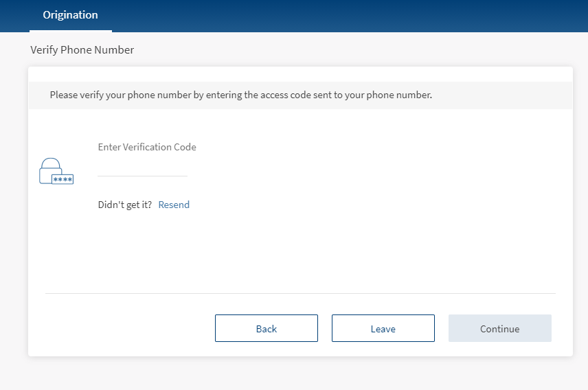Click the word "Leave" inside its button

pyautogui.click(x=383, y=329)
